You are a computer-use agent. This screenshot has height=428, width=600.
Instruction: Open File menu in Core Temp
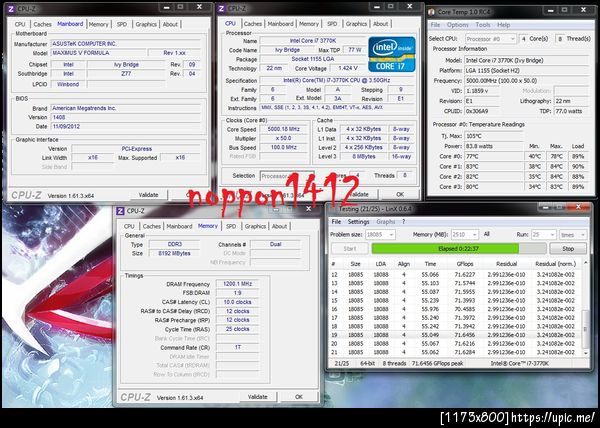[435, 25]
